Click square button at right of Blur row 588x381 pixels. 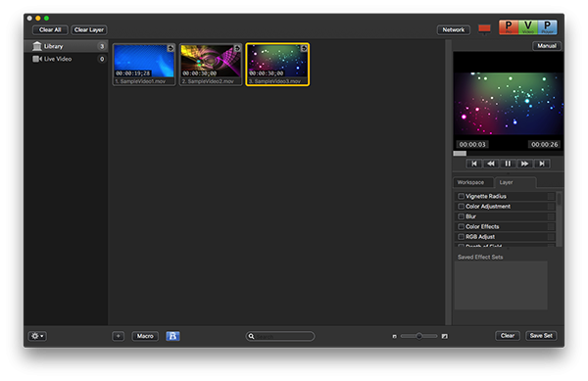tap(551, 216)
